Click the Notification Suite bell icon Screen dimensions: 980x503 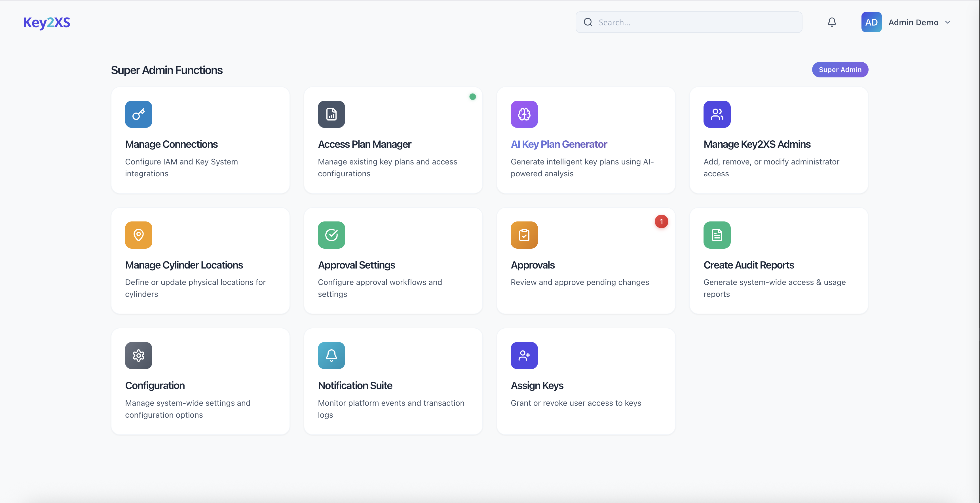coord(331,355)
